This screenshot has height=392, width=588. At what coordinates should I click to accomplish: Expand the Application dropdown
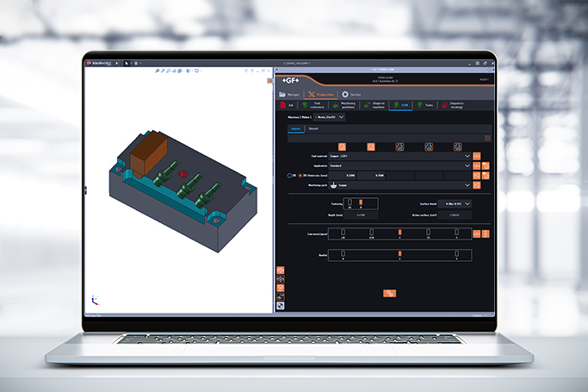[467, 165]
